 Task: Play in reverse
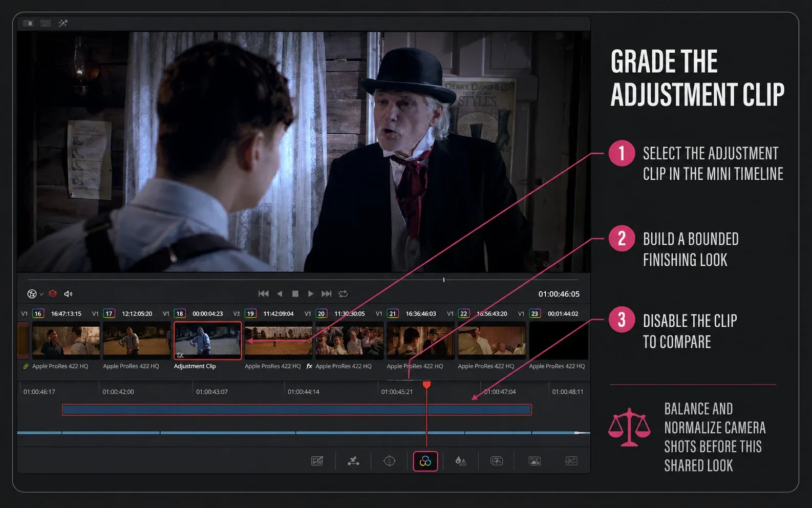coord(280,293)
